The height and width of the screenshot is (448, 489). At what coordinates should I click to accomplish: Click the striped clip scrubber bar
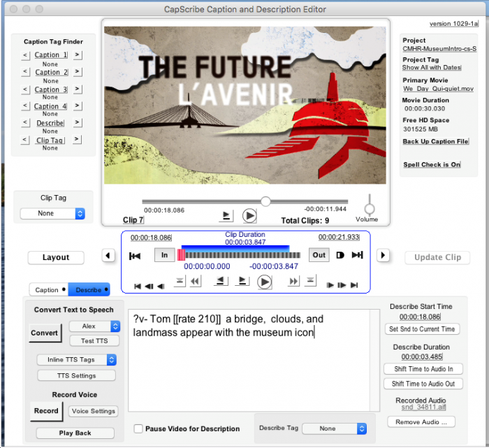click(x=239, y=255)
